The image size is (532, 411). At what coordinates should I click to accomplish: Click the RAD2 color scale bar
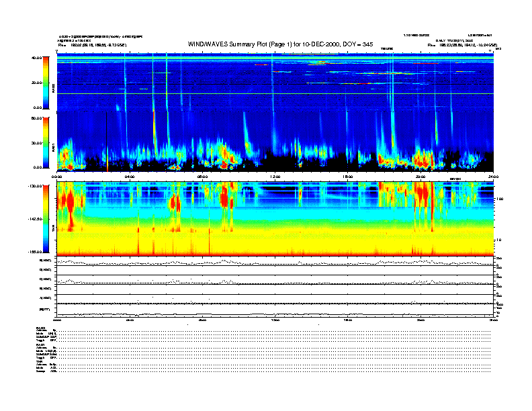tap(46, 83)
